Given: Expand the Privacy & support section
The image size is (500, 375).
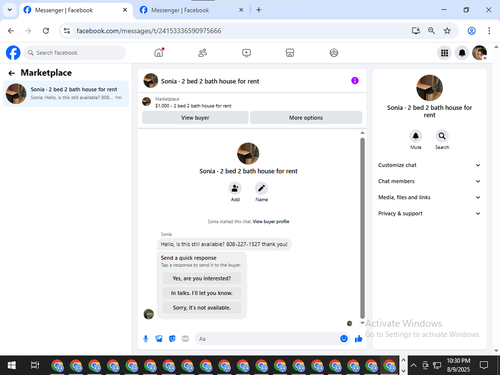Looking at the screenshot, I should (429, 213).
